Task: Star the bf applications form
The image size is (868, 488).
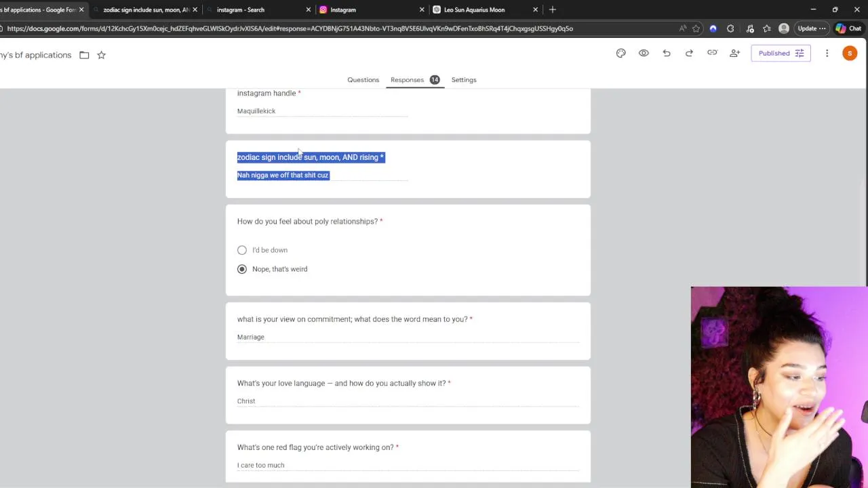Action: point(101,55)
